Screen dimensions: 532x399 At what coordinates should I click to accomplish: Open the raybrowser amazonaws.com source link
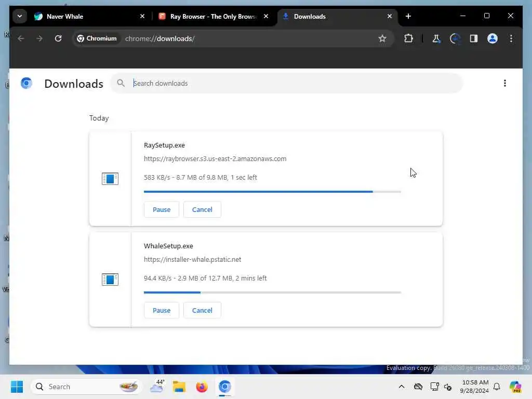tap(215, 159)
